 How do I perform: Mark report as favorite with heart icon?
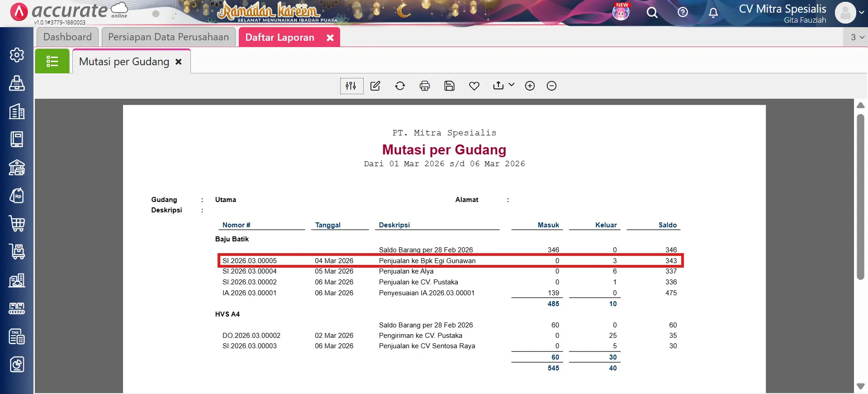(474, 86)
